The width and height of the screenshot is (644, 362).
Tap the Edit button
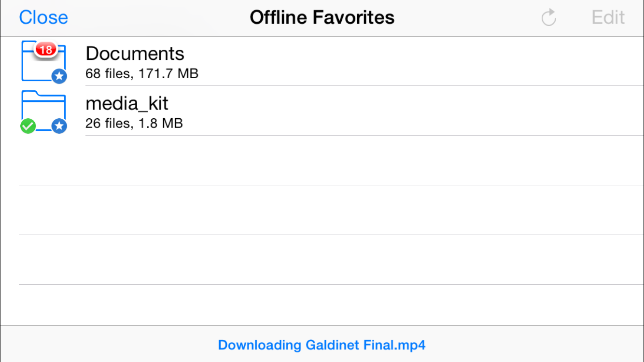608,18
